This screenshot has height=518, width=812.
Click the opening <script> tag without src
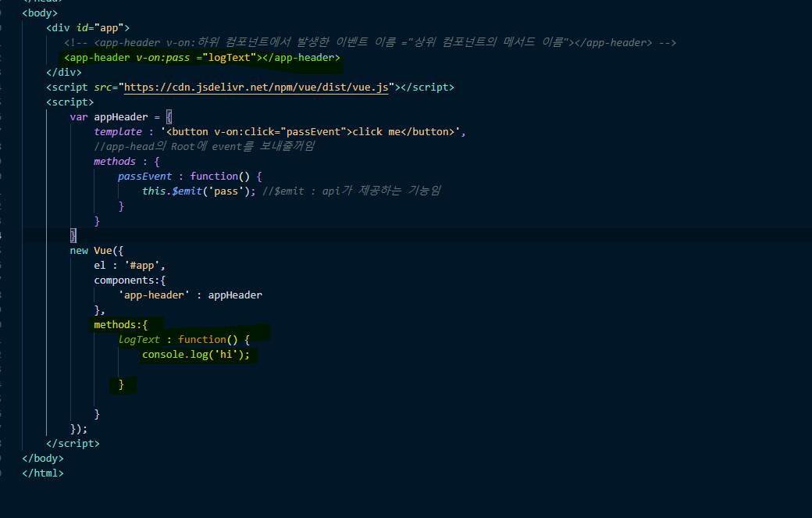click(70, 102)
